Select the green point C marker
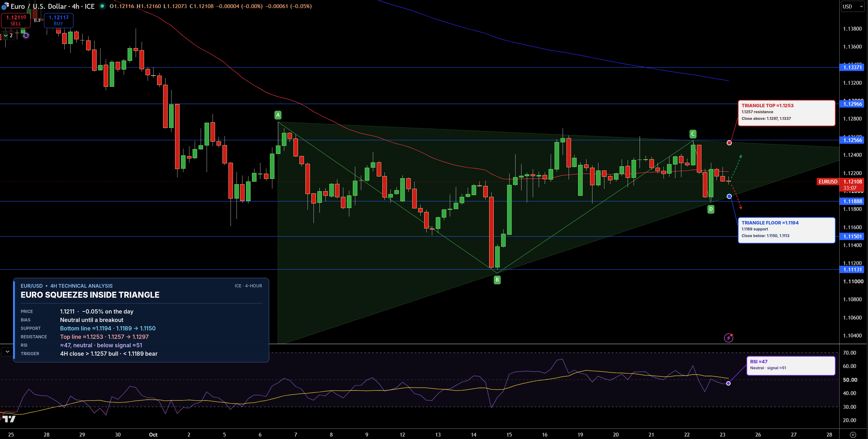 tap(693, 134)
